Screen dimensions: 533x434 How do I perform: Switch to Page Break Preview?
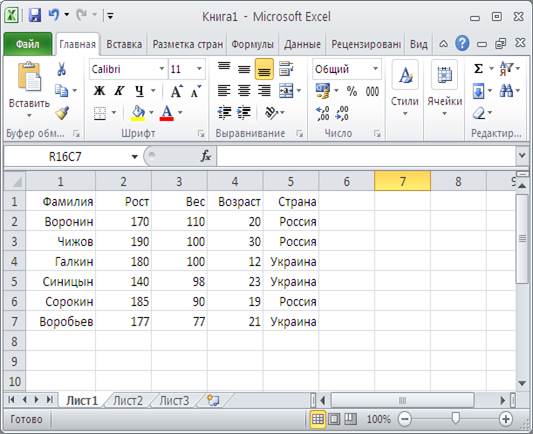coord(350,419)
